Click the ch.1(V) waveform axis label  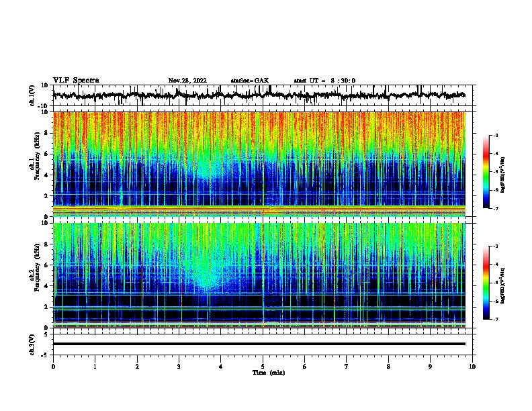32,95
